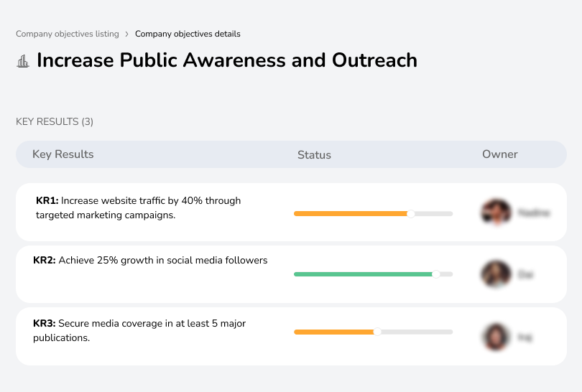Click the breadcrumb chevron separator

coord(127,34)
